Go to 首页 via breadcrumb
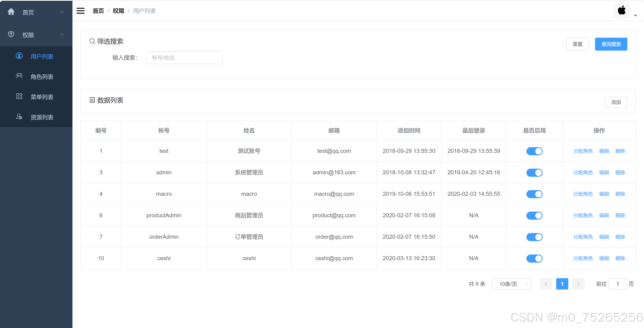644x328 pixels. [x=98, y=11]
